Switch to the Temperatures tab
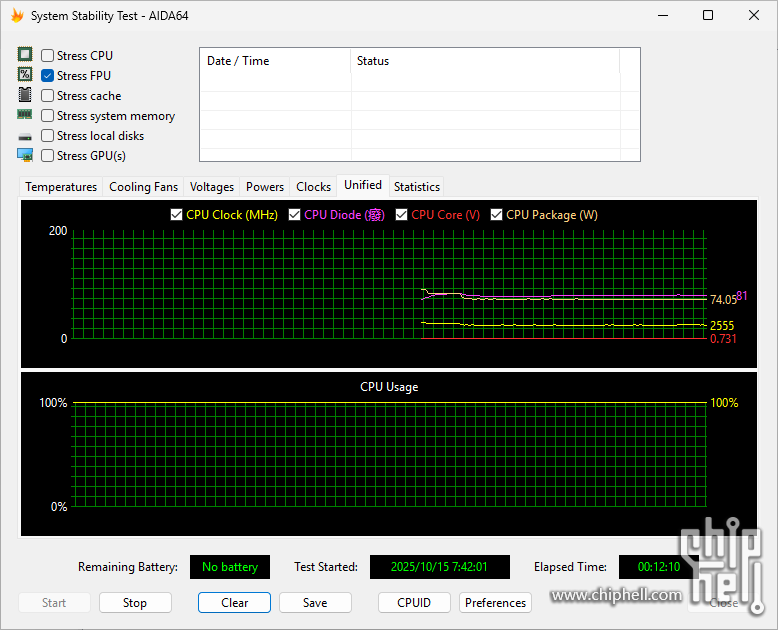The image size is (778, 630). click(61, 187)
